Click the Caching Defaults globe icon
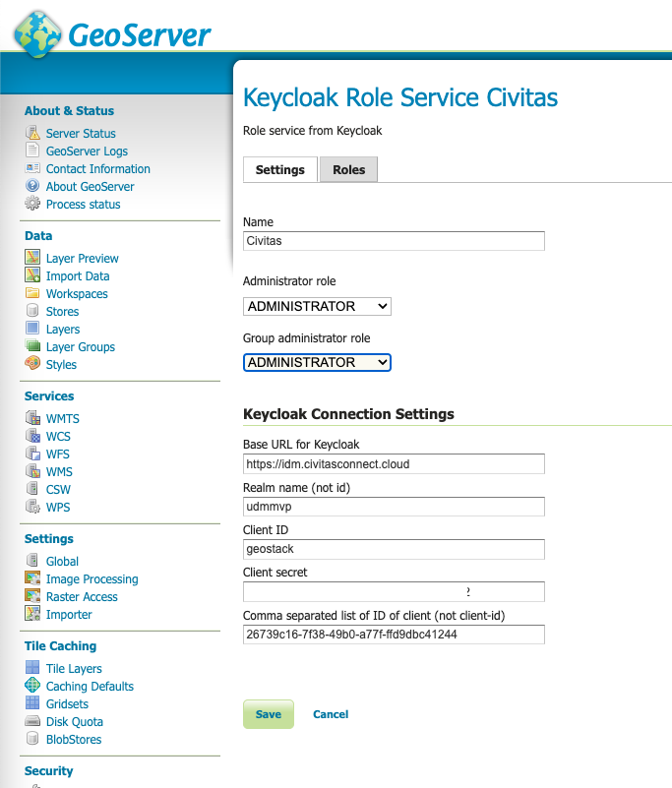The height and width of the screenshot is (788, 672). (x=32, y=685)
